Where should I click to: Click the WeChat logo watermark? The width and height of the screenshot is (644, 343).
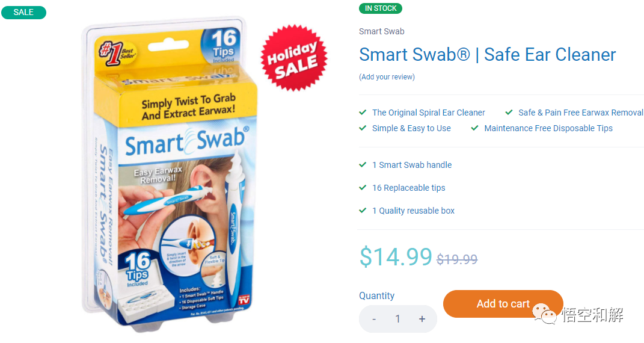(x=545, y=314)
